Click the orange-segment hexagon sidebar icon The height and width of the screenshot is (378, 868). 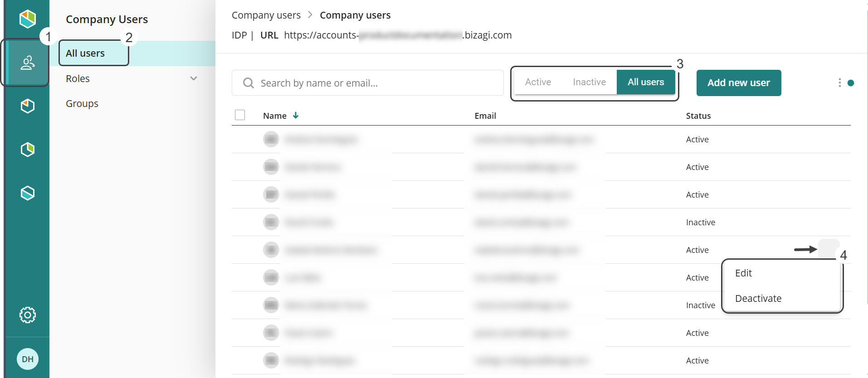[28, 106]
